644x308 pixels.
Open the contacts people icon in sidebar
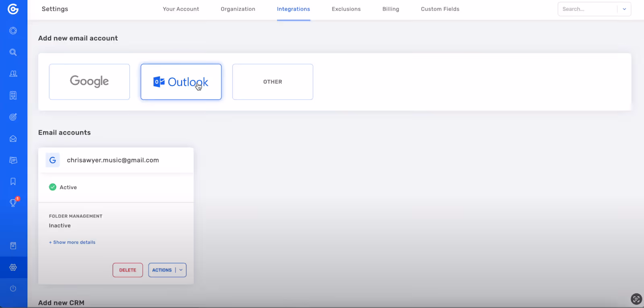click(13, 74)
